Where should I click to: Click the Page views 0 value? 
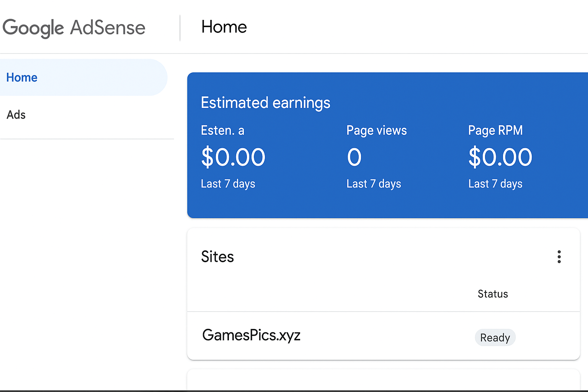click(x=354, y=157)
